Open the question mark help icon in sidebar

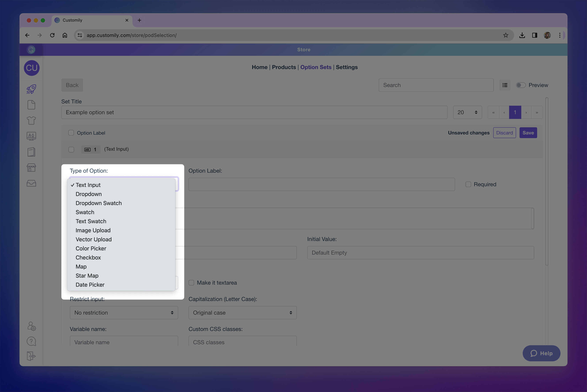[31, 341]
